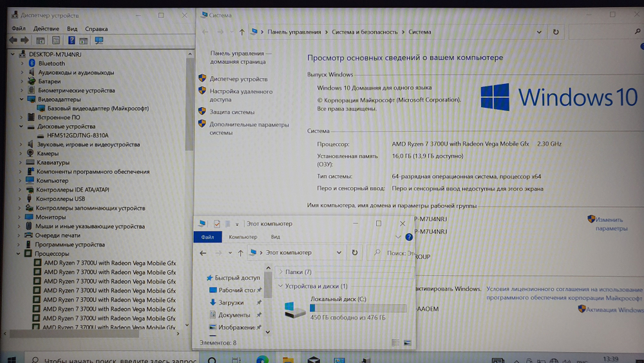Collapse the DESKTOP-M7U4NRJ root node
The height and width of the screenshot is (363, 644).
coord(13,54)
